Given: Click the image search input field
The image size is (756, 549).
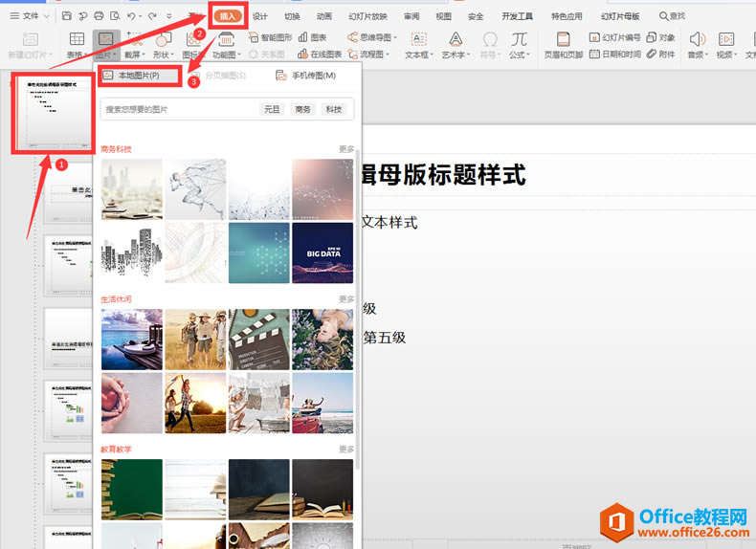Looking at the screenshot, I should [177, 110].
